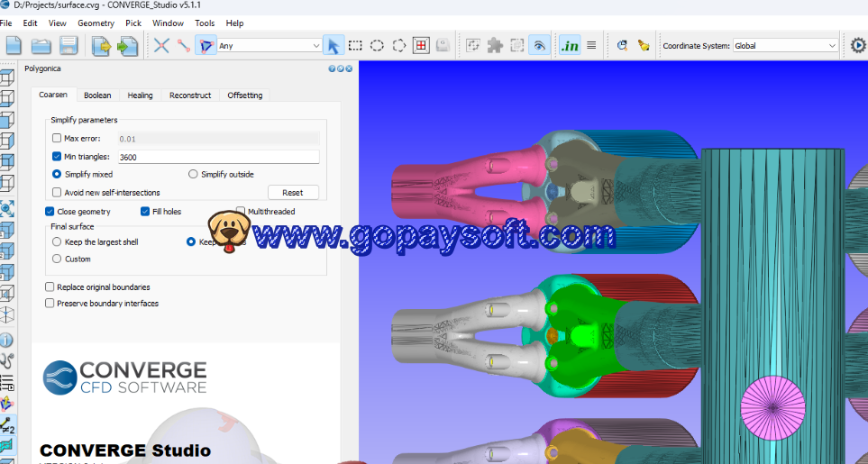Select the Simplify outside radio button

pyautogui.click(x=193, y=174)
